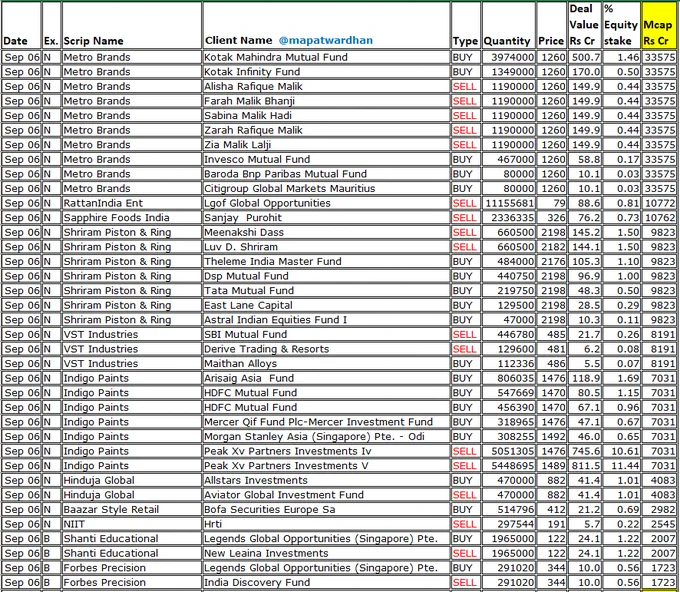
Task: Select the 'Morgan Stanley Asia (Singapore) Pte. - Odi' cell
Action: (326, 437)
